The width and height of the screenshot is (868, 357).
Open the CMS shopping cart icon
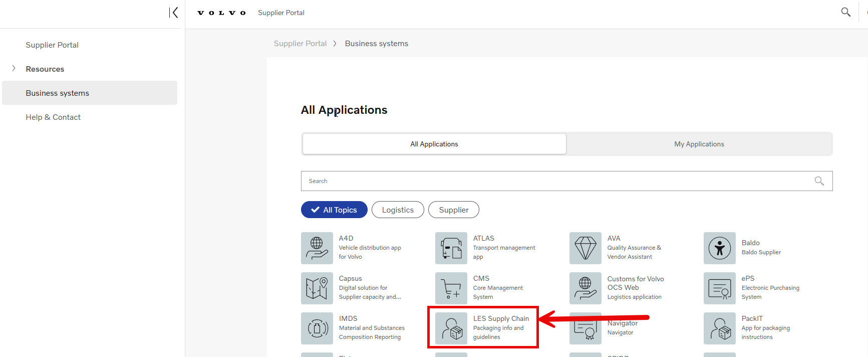(x=451, y=288)
